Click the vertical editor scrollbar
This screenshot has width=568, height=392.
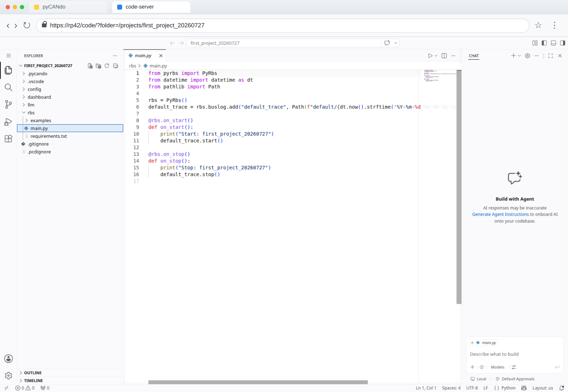pyautogui.click(x=459, y=187)
